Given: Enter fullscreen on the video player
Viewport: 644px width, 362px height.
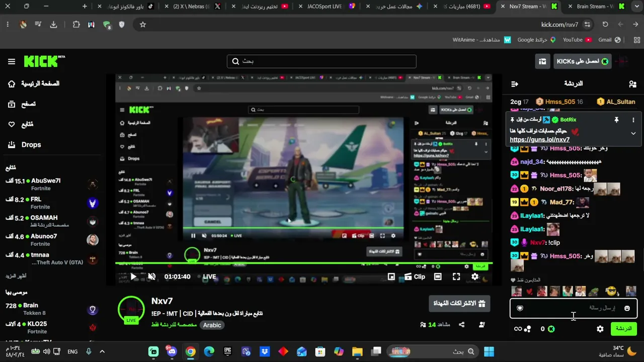Looking at the screenshot, I should [x=456, y=277].
